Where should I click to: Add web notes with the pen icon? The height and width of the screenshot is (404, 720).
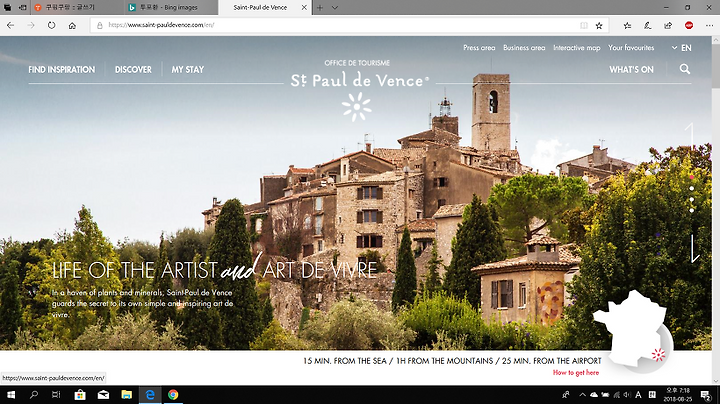coord(647,25)
